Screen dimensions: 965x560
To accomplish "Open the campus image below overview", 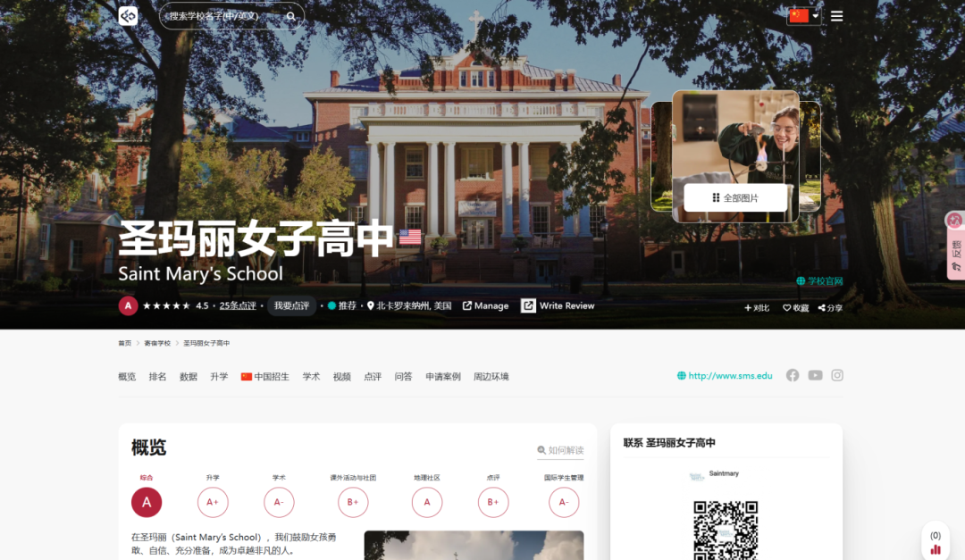I will 474,545.
